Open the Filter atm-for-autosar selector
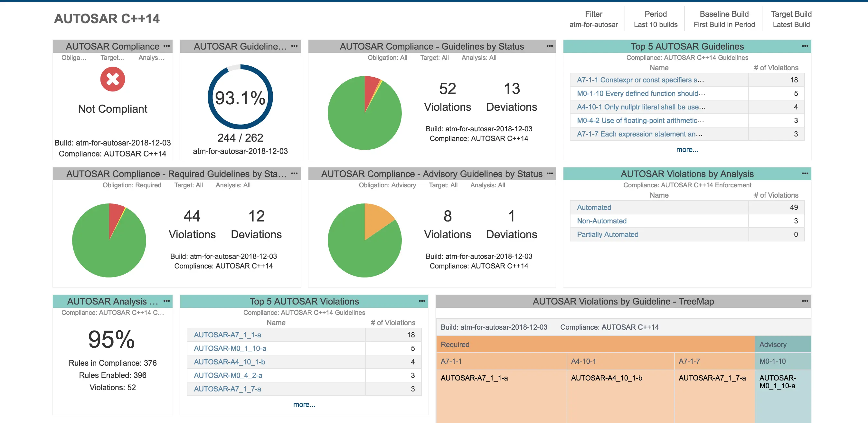The image size is (868, 423). click(593, 19)
